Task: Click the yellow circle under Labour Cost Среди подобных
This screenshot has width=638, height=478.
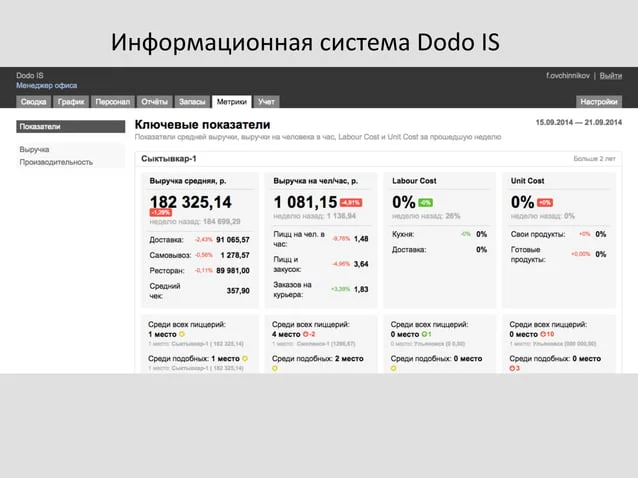Action: [x=393, y=369]
